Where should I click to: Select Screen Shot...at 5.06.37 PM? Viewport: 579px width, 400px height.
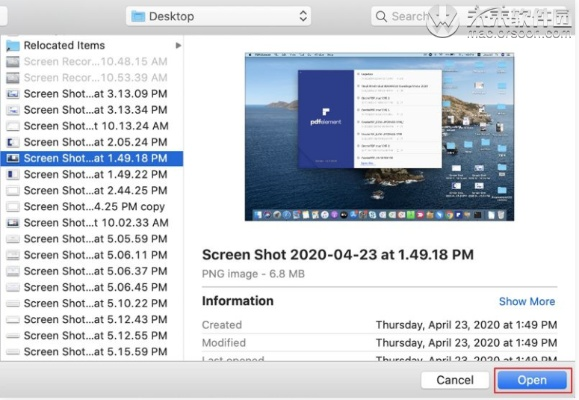click(92, 271)
